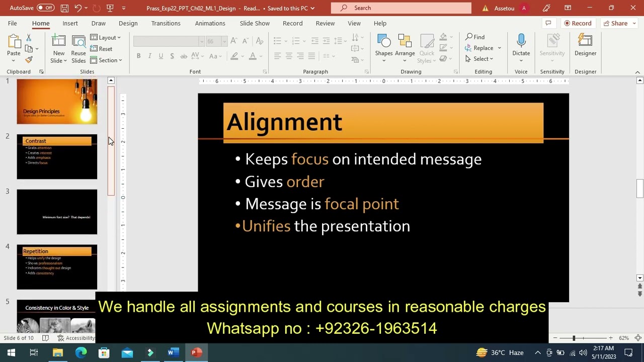644x362 pixels.
Task: Fit slide to current window
Action: (637, 338)
